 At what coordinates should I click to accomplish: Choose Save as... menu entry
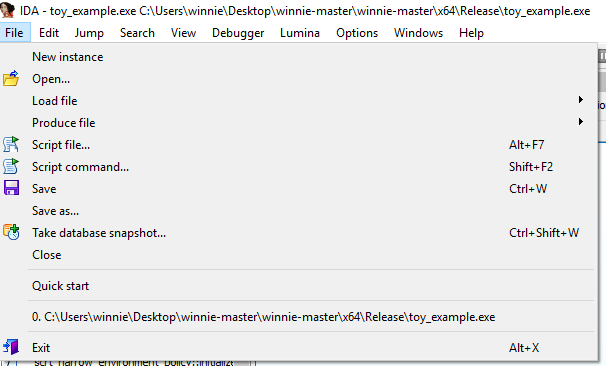55,211
